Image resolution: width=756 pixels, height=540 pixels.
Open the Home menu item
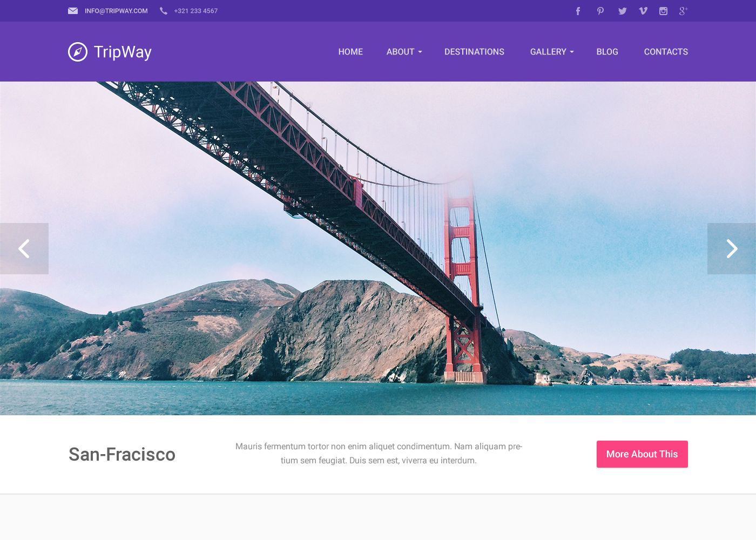pos(350,52)
